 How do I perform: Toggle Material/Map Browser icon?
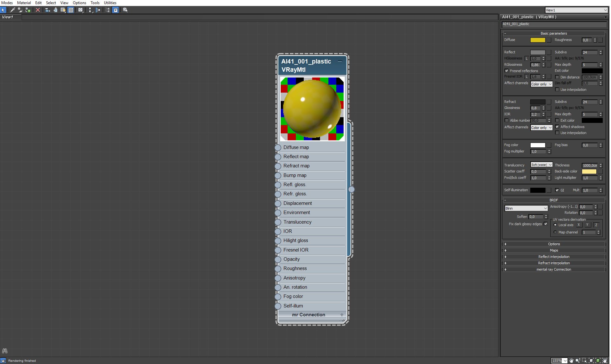[x=108, y=10]
